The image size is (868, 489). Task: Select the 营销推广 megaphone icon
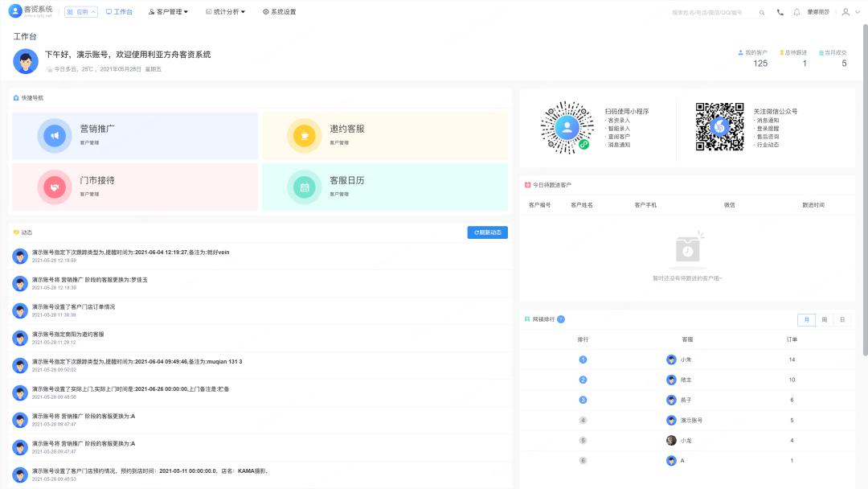point(54,135)
